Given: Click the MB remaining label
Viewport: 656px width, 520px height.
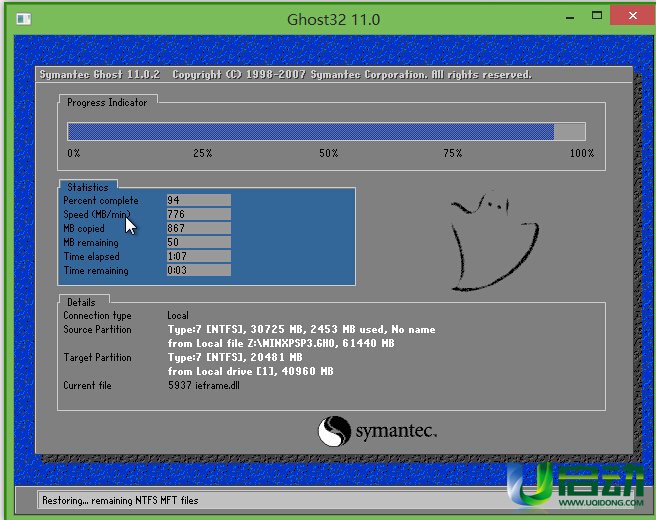Looking at the screenshot, I should [91, 243].
